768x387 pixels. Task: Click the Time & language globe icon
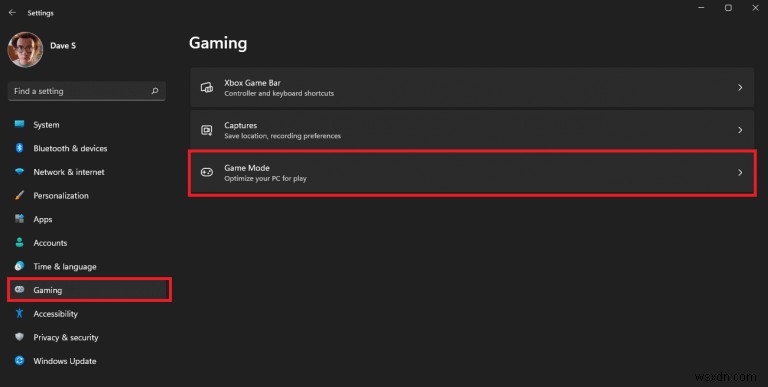20,266
